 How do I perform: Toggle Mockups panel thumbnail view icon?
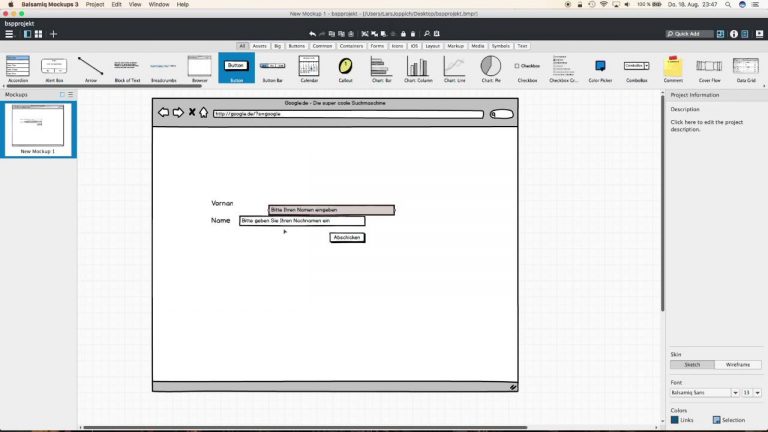coord(62,95)
